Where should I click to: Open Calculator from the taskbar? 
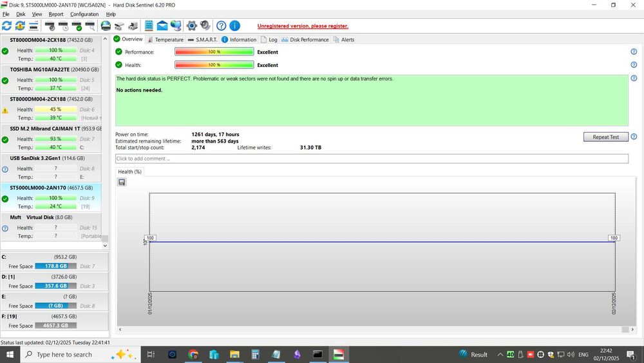(x=256, y=355)
